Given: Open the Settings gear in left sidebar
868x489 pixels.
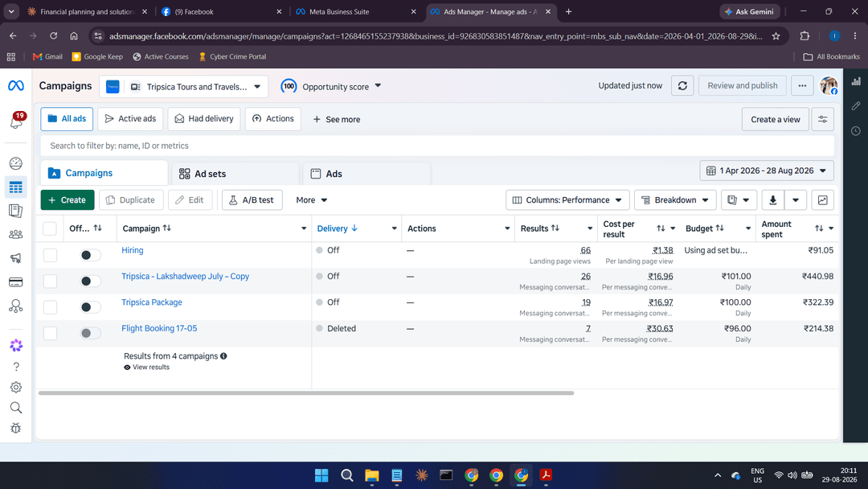Looking at the screenshot, I should 16,387.
